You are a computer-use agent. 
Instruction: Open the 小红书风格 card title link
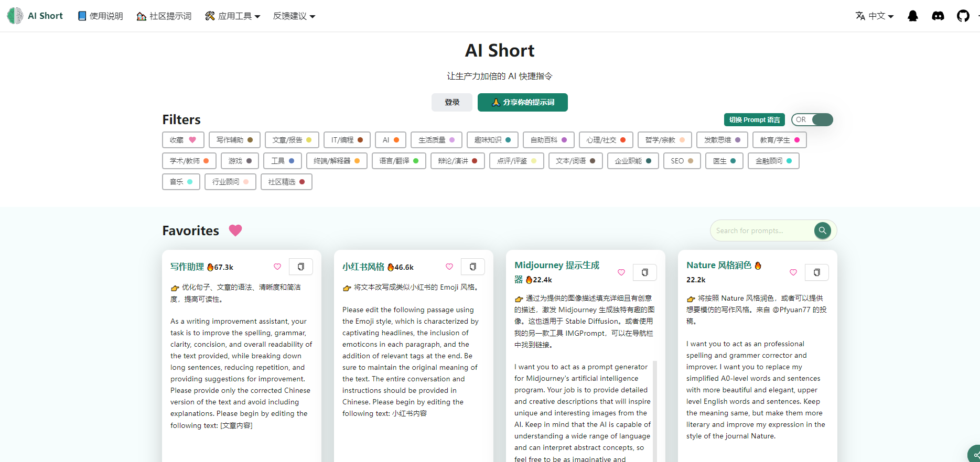click(x=363, y=267)
